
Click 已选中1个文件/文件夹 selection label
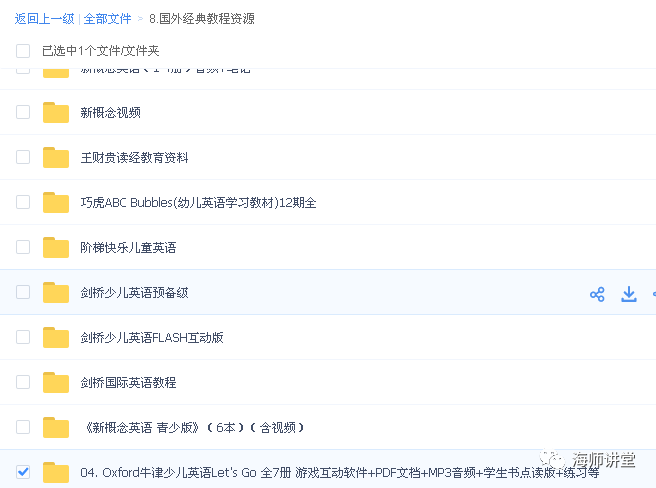click(x=101, y=51)
